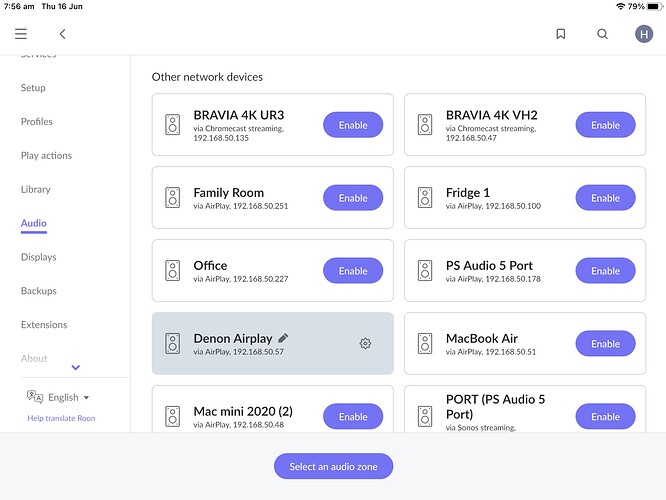Select an audio zone button
This screenshot has height=500, width=666.
(333, 466)
